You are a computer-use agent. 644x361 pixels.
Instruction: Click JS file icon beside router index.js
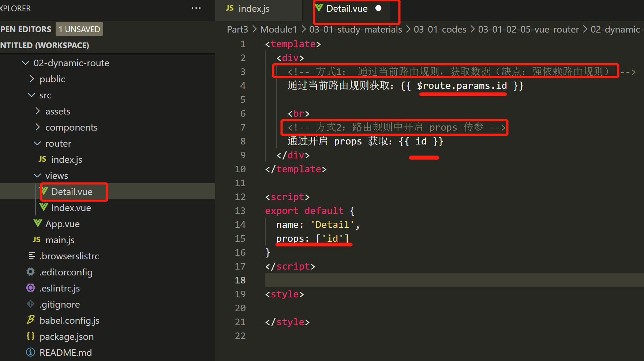42,159
